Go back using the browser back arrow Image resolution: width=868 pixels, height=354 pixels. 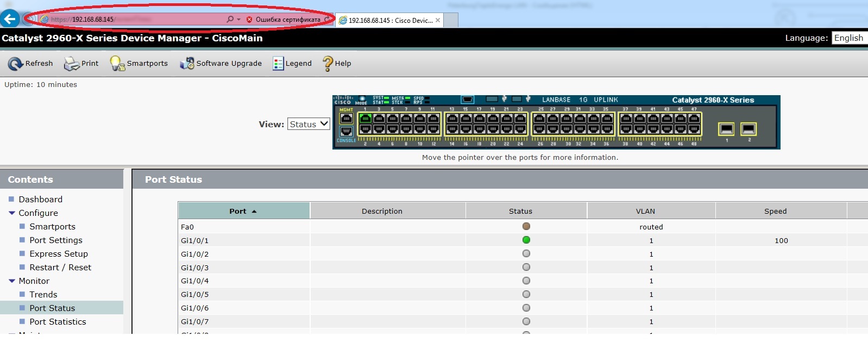pyautogui.click(x=10, y=19)
